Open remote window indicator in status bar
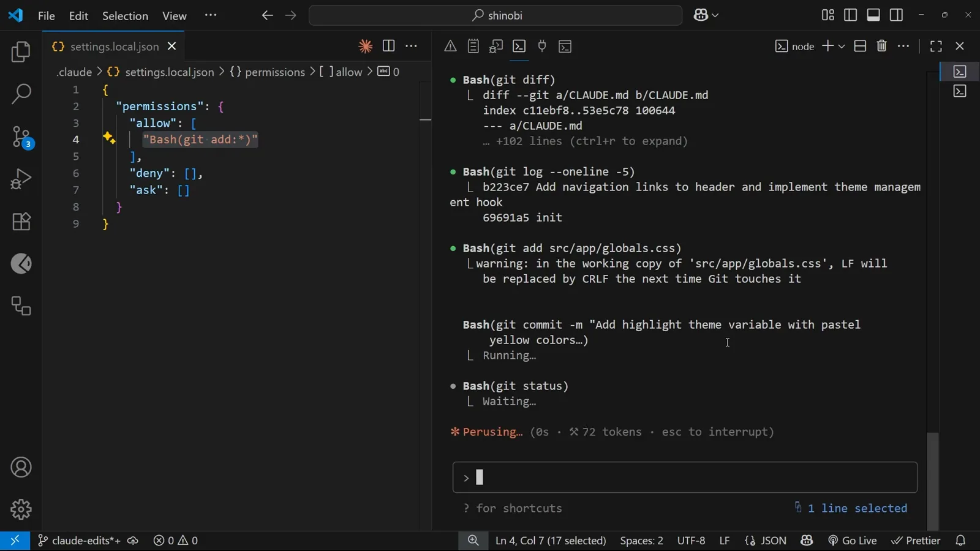 coord(15,541)
